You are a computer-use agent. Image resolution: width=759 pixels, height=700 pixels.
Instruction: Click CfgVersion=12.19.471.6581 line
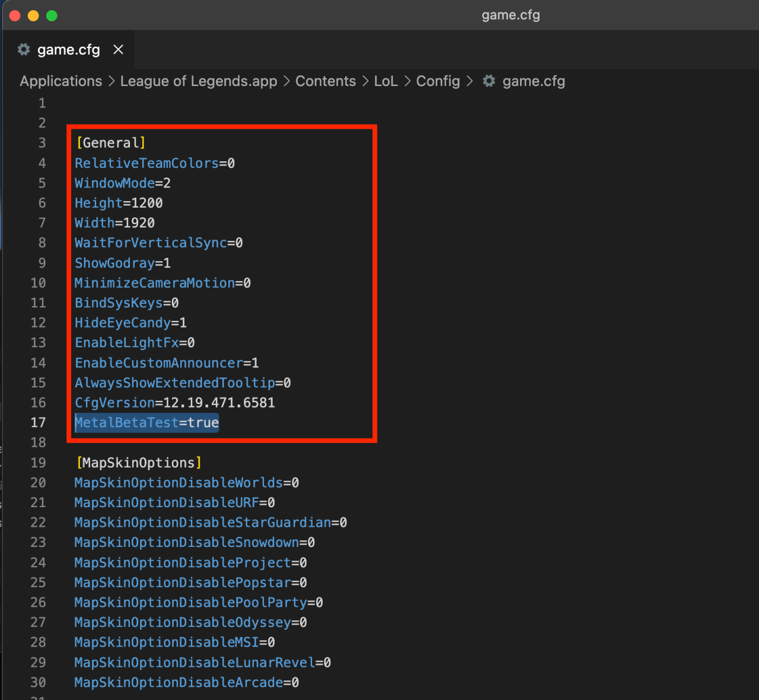(x=175, y=403)
